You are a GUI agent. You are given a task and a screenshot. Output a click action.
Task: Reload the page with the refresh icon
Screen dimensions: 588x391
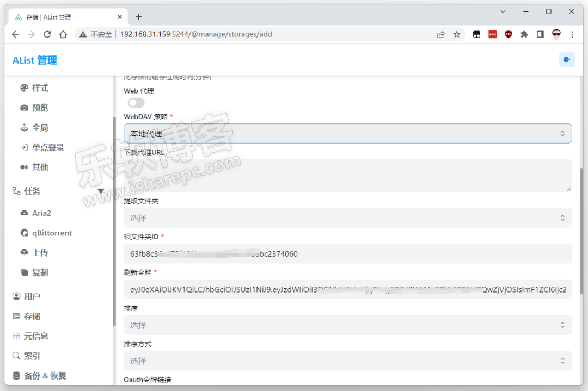(47, 34)
